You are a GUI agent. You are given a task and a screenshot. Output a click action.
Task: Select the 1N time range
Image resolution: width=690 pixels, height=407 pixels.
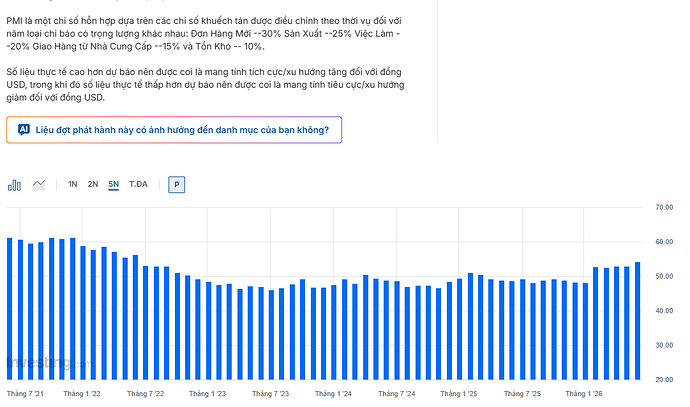tap(73, 184)
